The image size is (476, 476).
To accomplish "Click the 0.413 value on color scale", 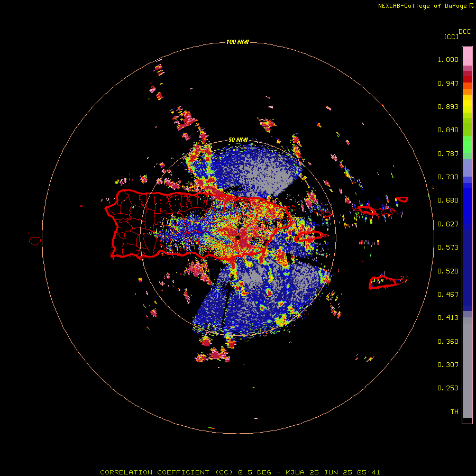I will (448, 318).
